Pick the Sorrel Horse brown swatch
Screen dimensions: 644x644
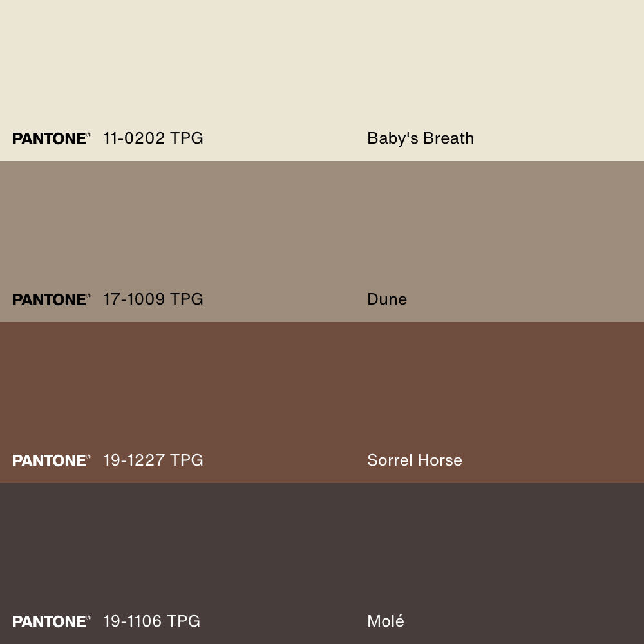[x=322, y=393]
